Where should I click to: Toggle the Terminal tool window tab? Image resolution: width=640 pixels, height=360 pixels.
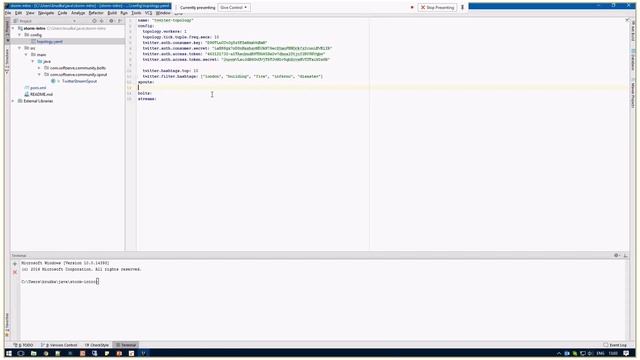coord(126,345)
